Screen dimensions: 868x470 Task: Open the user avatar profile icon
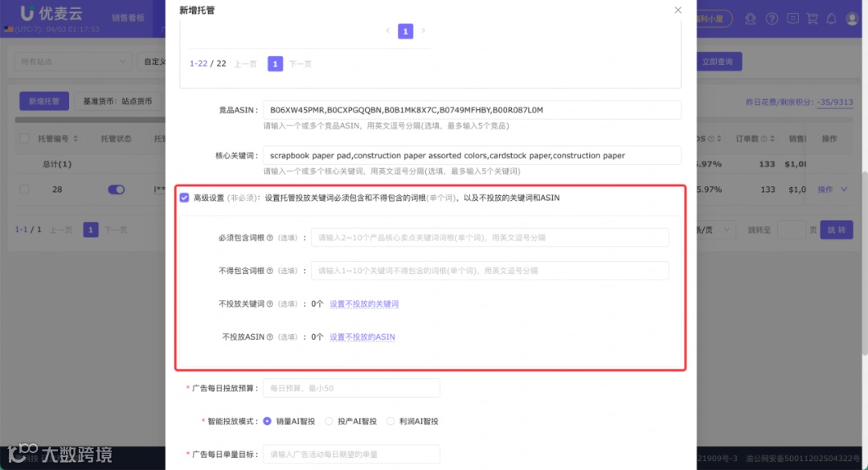pos(851,18)
